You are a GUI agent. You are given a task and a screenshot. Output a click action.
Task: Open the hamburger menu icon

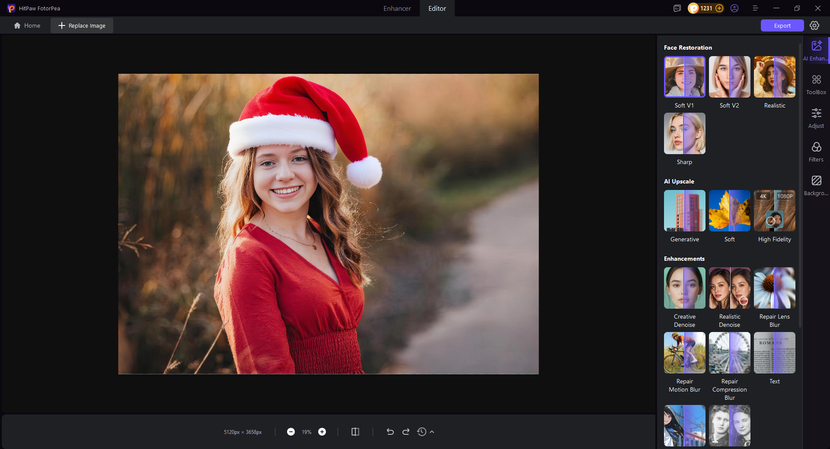click(x=755, y=8)
